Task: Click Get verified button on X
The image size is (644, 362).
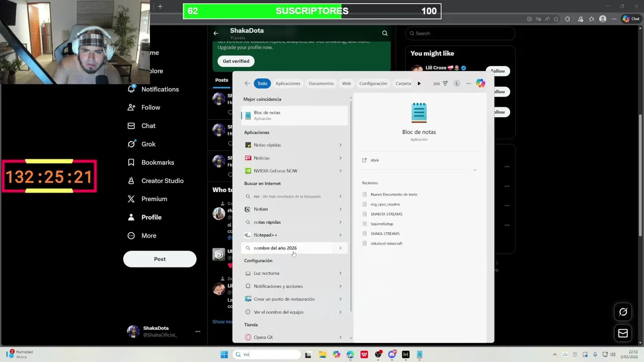Action: click(236, 61)
